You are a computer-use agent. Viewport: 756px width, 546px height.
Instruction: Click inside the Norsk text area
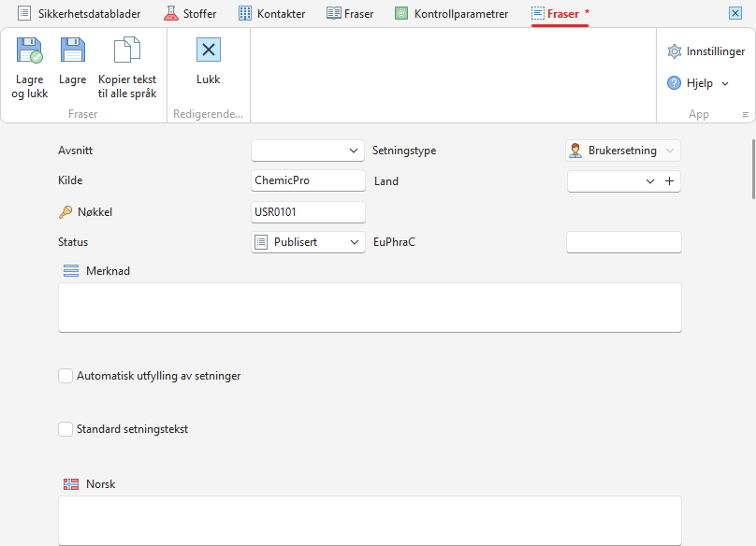tap(370, 521)
